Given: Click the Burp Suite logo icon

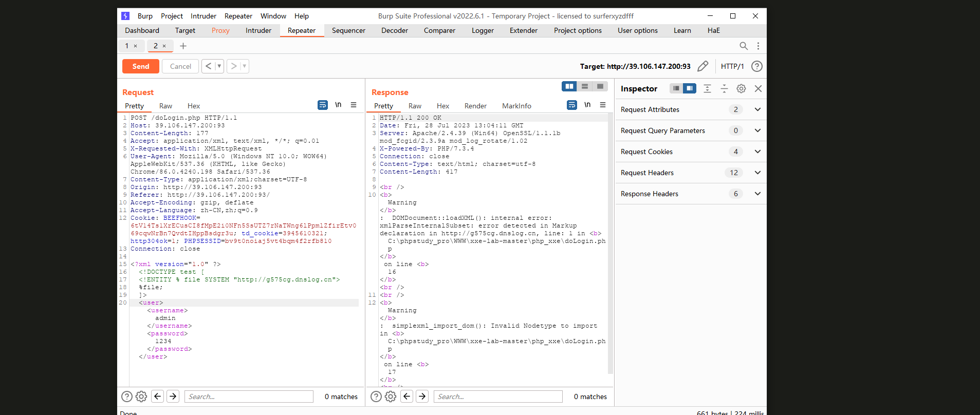Looking at the screenshot, I should coord(125,16).
